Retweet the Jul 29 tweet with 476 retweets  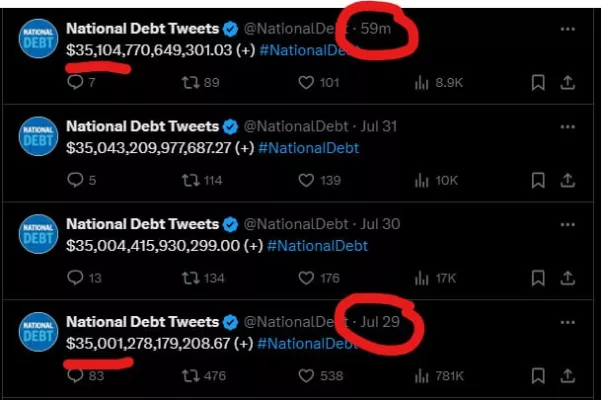(190, 376)
